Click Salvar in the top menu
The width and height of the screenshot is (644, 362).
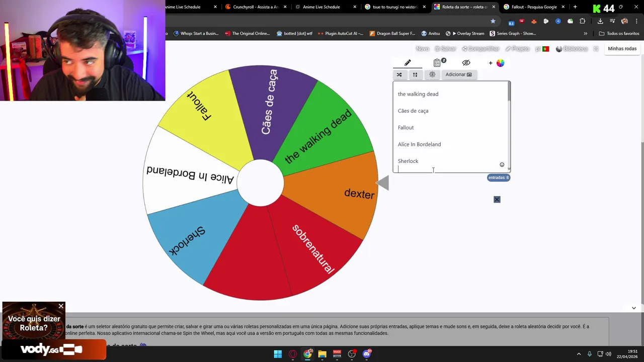445,49
